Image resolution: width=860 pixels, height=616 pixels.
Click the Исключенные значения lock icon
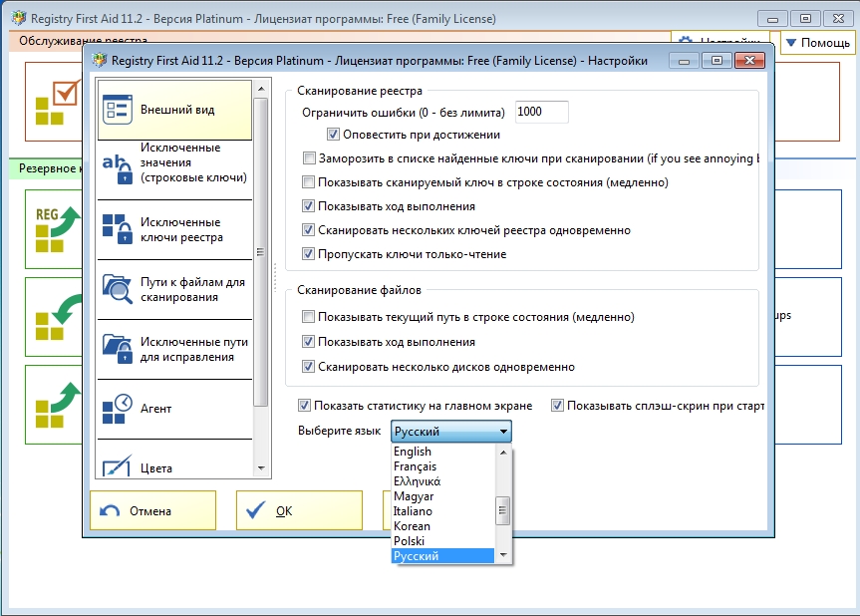(117, 168)
